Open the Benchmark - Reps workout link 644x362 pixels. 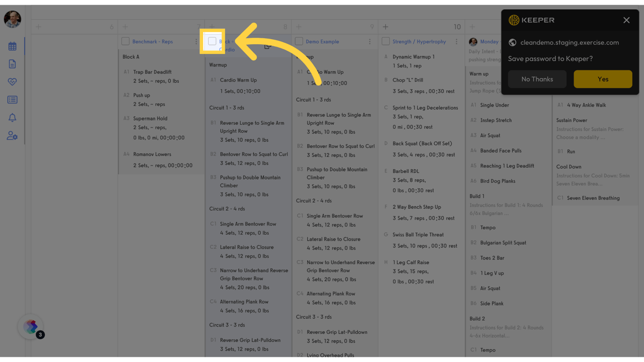pos(152,41)
